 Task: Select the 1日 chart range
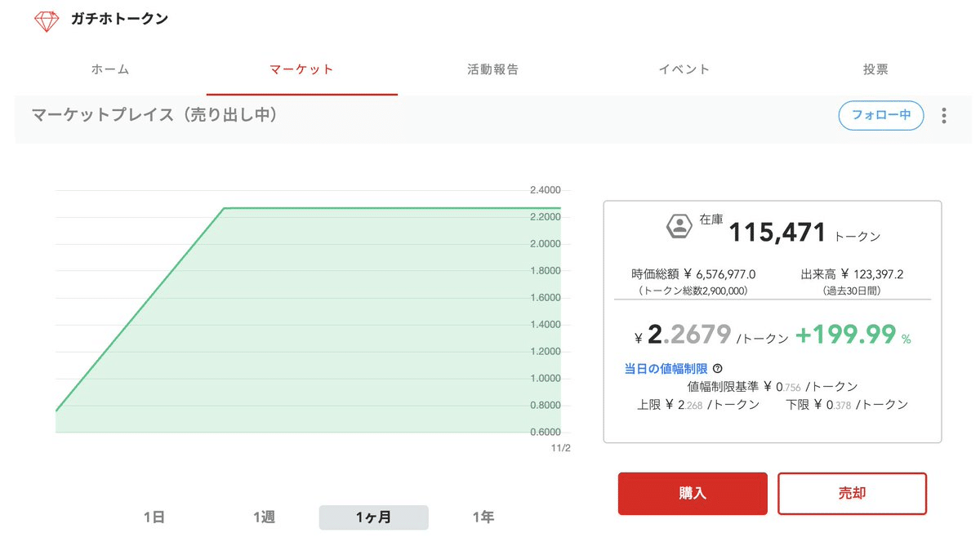pos(155,517)
